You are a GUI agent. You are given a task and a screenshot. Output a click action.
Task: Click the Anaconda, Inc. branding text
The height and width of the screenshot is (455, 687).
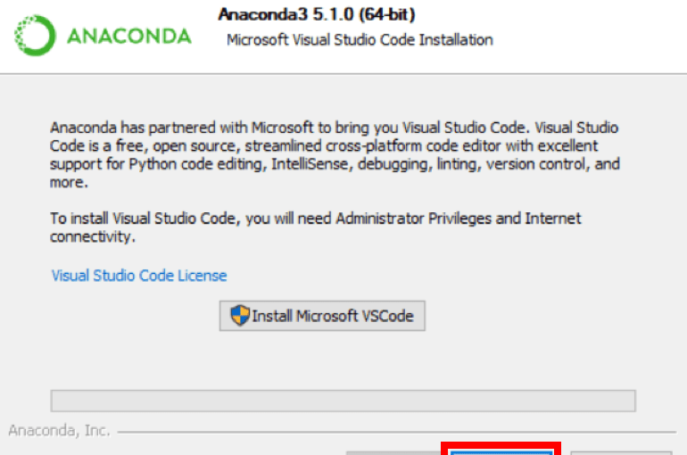click(59, 430)
